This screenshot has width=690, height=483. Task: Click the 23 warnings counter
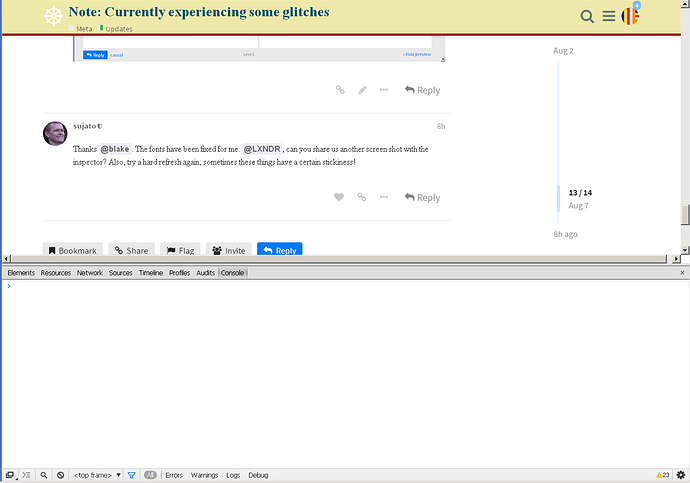(x=663, y=475)
